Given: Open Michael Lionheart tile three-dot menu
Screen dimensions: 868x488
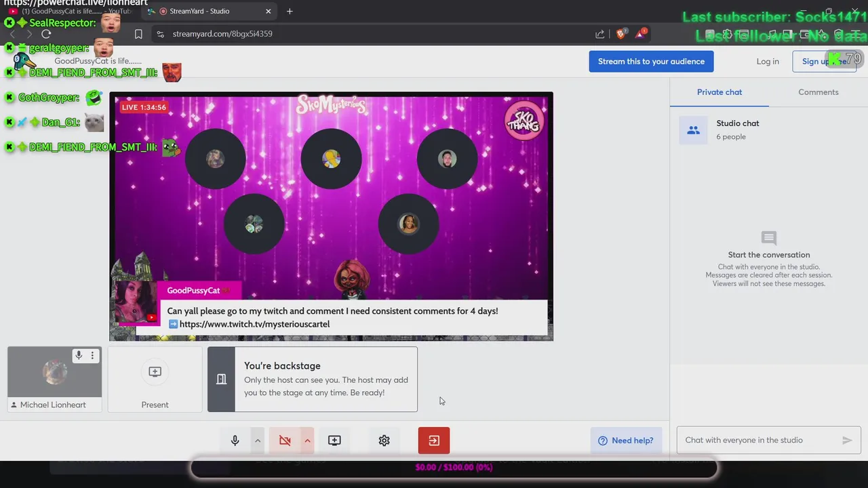Looking at the screenshot, I should (x=93, y=355).
